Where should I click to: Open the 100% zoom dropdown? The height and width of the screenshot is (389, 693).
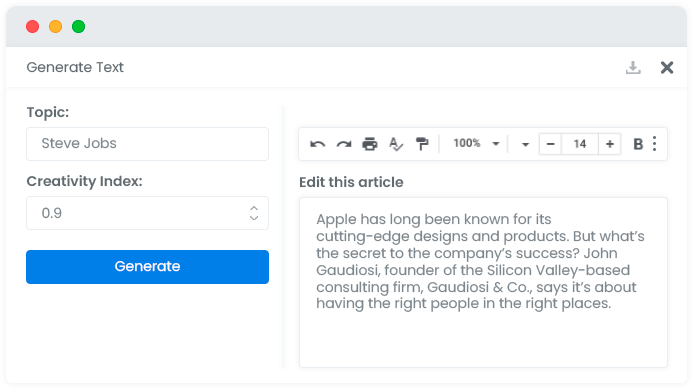pos(476,143)
